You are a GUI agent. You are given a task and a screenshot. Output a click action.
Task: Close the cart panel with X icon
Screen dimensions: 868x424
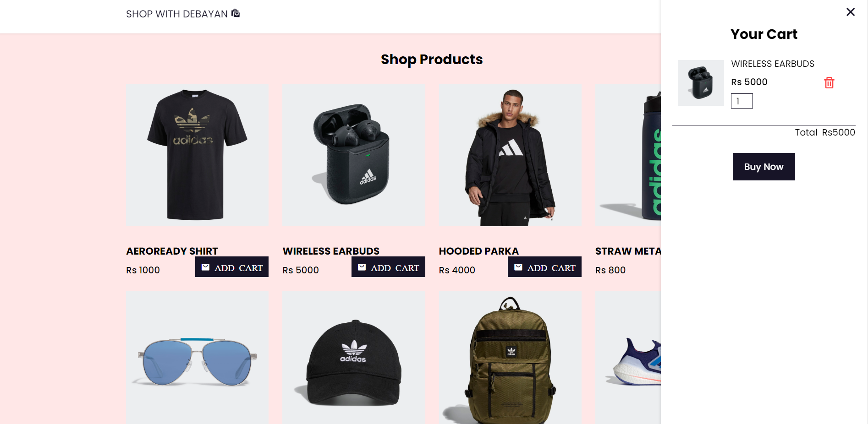[x=851, y=12]
